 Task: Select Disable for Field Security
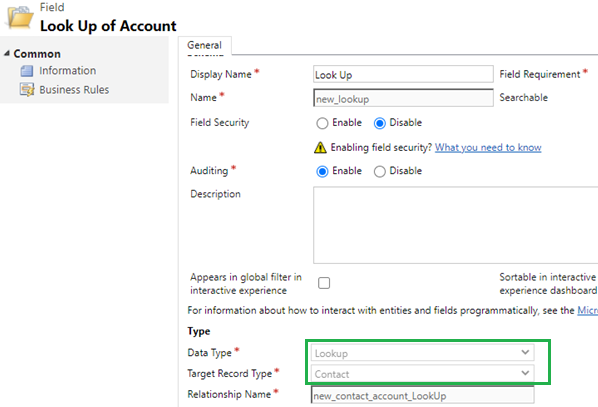379,123
